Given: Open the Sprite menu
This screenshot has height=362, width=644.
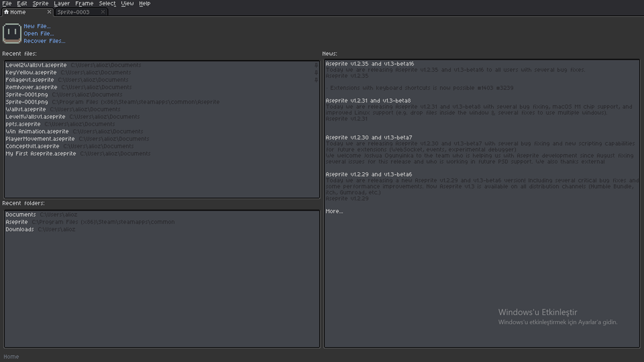Looking at the screenshot, I should [40, 3].
